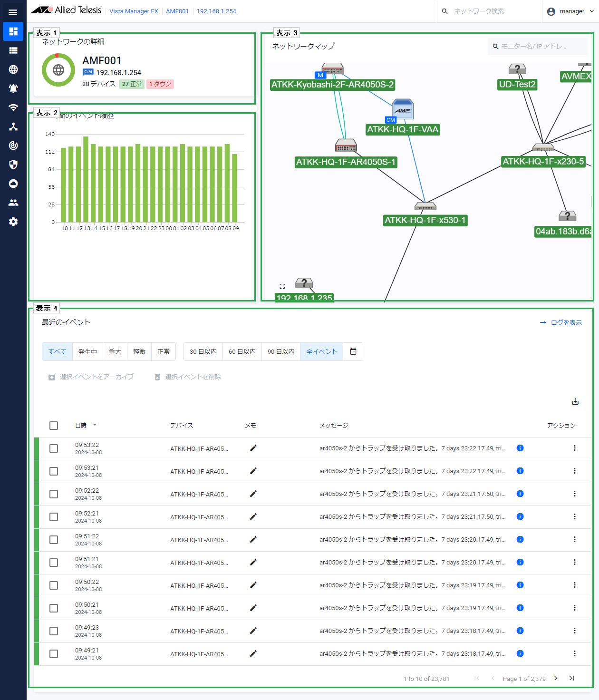Open the ログを表示 link
The image size is (599, 700).
pyautogui.click(x=561, y=322)
